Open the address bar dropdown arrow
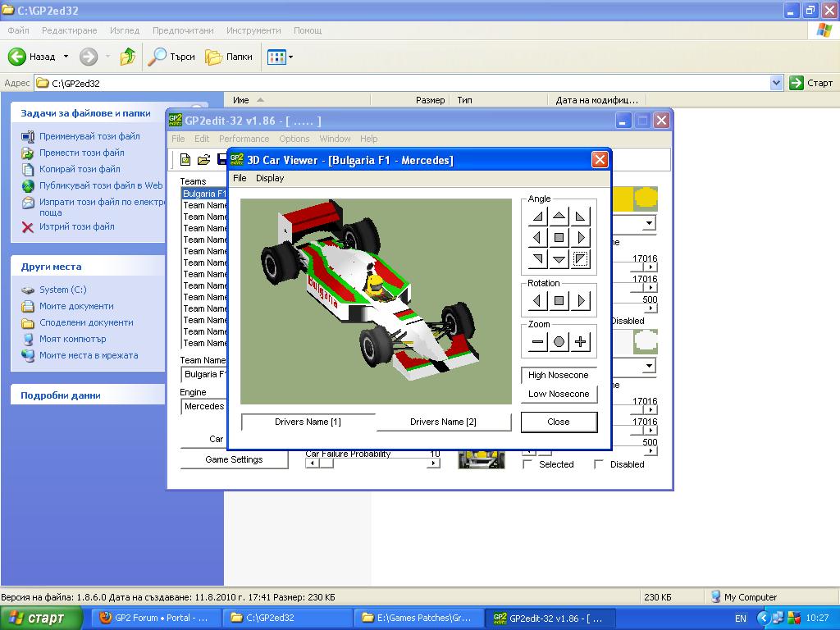This screenshot has width=840, height=630. (x=776, y=83)
